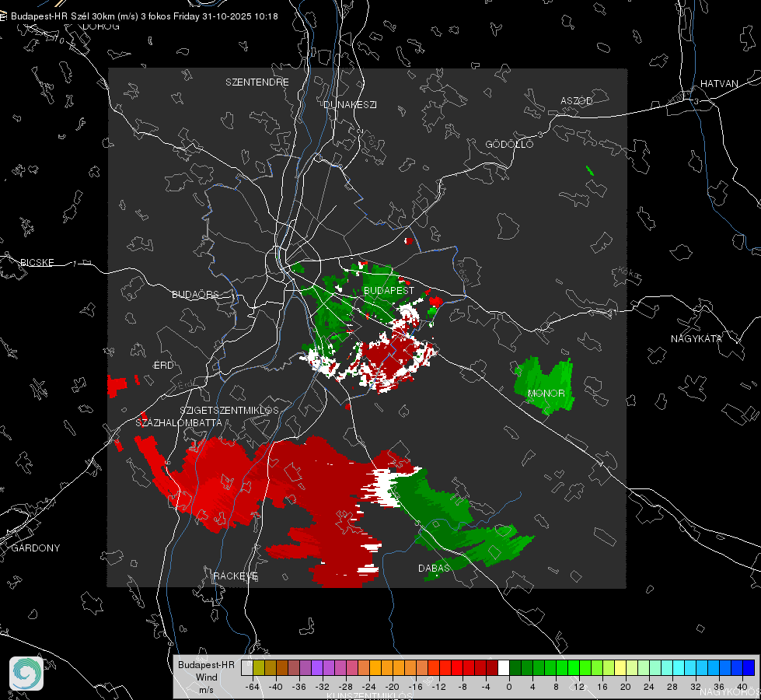This screenshot has height=700, width=761.
Task: Click the HATVAN town label
Action: (719, 84)
